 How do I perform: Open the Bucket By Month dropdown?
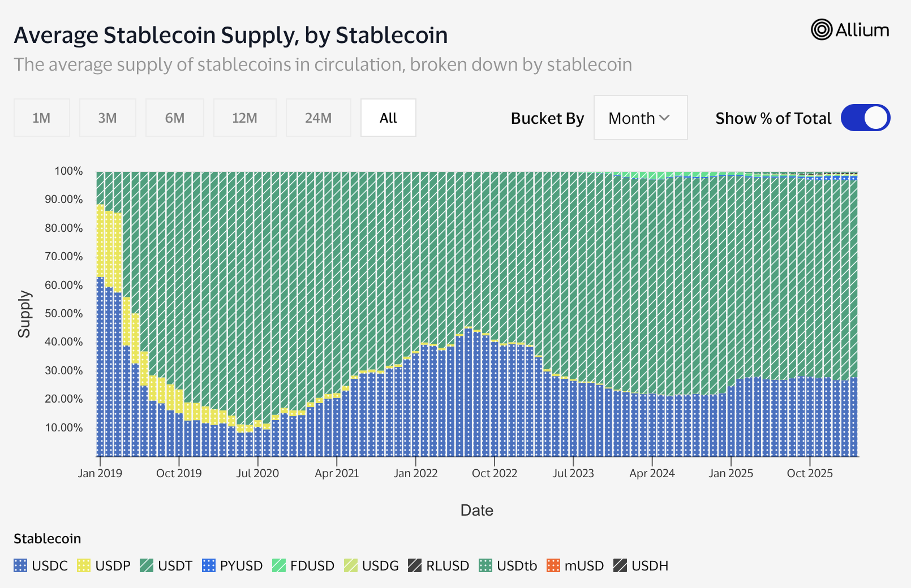[x=640, y=118]
